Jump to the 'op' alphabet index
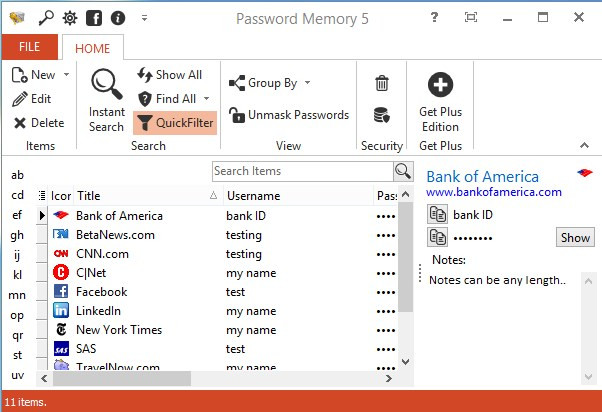Image resolution: width=602 pixels, height=412 pixels. click(17, 315)
